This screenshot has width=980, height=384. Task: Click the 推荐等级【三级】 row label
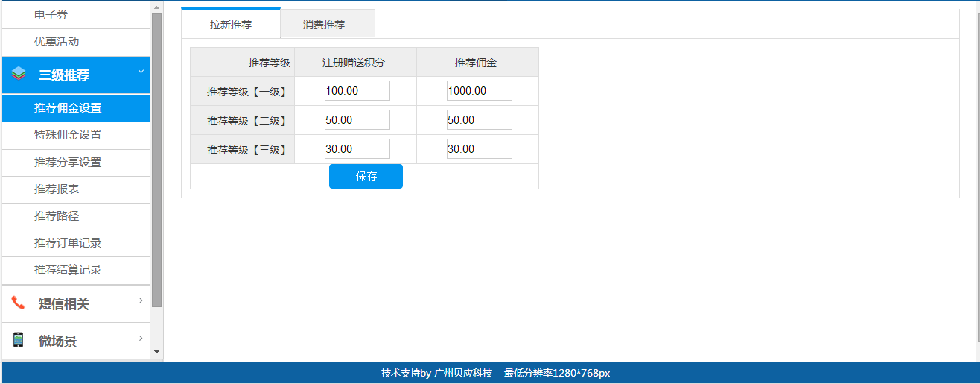[x=243, y=150]
